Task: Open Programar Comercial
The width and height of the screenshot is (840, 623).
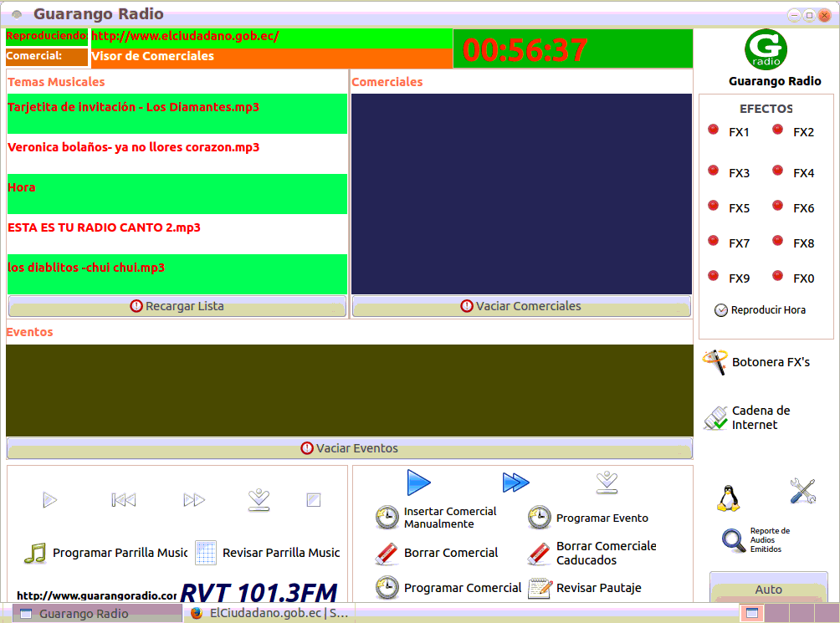Action: (x=448, y=588)
